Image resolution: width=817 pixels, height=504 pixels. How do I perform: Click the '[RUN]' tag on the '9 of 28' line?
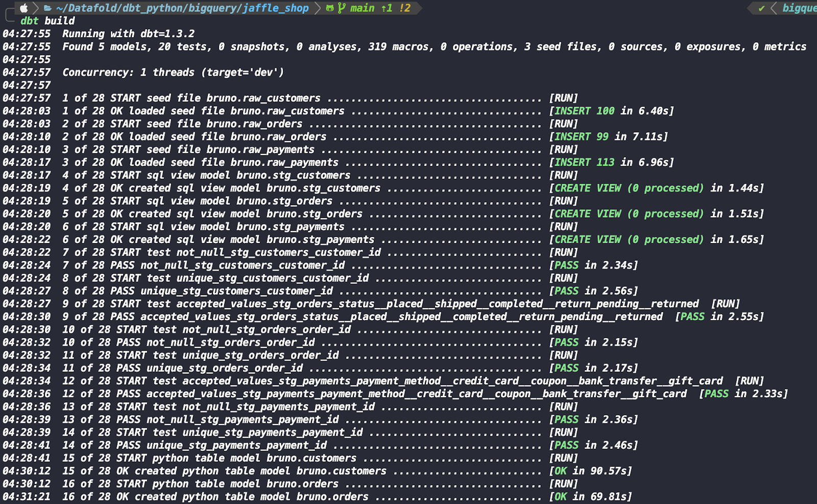point(726,304)
